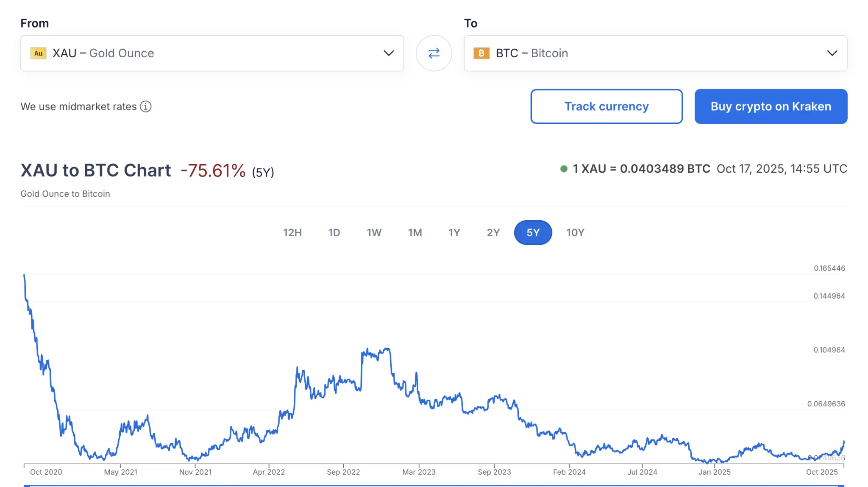Open the XAU – Gold Ounce dropdown

(x=212, y=53)
